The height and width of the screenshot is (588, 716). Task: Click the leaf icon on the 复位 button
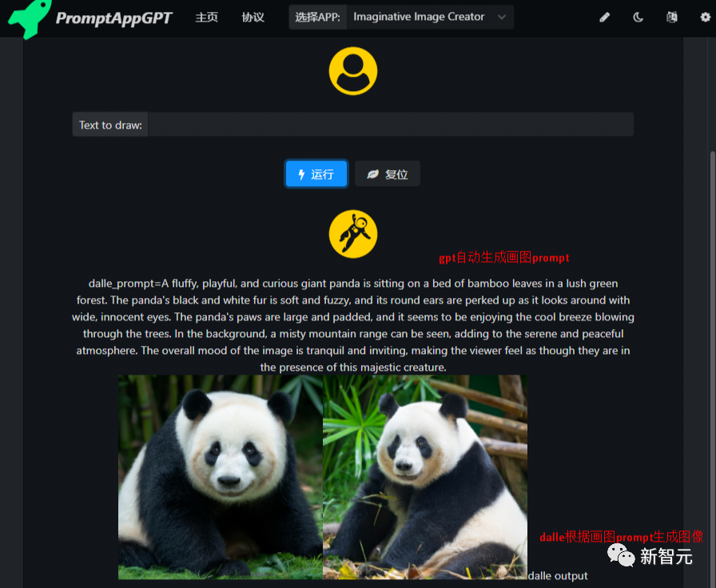click(x=373, y=173)
